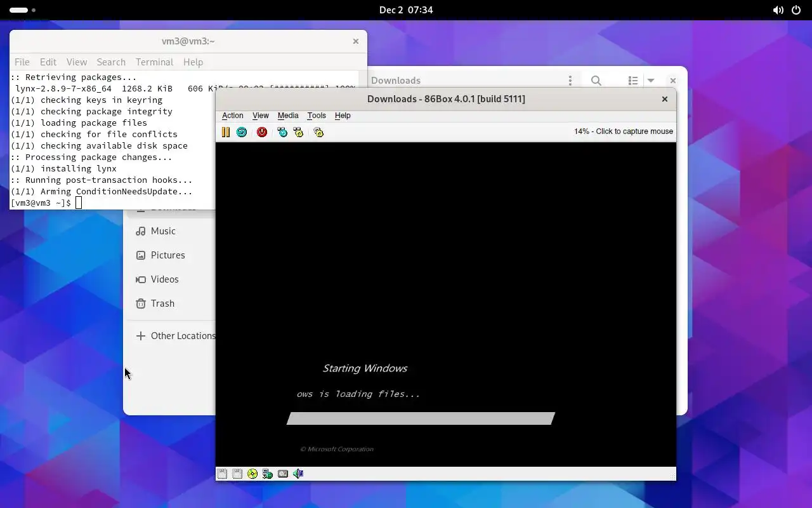Click the Downloads path bar label

396,81
